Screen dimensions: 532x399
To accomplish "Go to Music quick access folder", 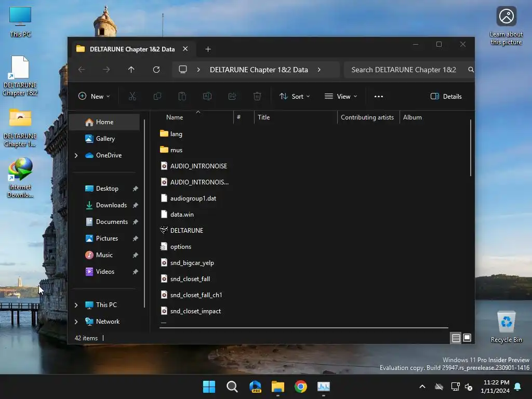I will tap(104, 255).
